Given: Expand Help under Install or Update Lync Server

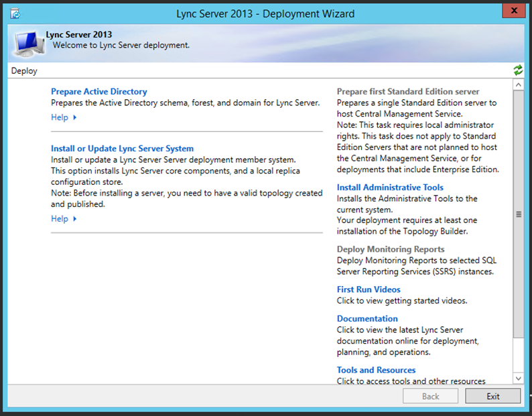Looking at the screenshot, I should pyautogui.click(x=64, y=219).
